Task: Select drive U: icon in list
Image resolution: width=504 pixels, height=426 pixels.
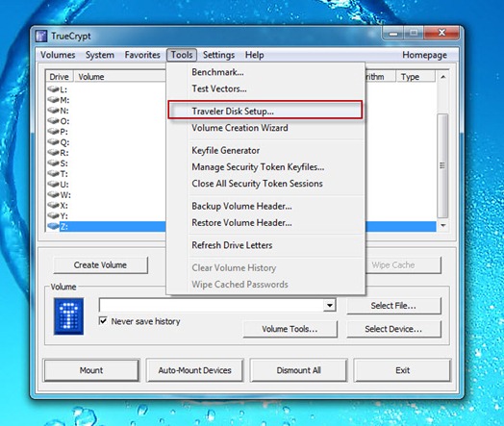Action: click(x=53, y=184)
